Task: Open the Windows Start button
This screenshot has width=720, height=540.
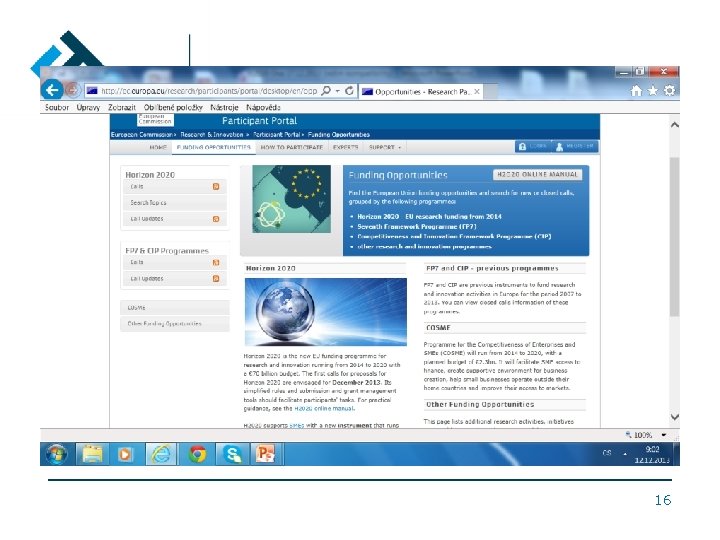Action: click(56, 455)
